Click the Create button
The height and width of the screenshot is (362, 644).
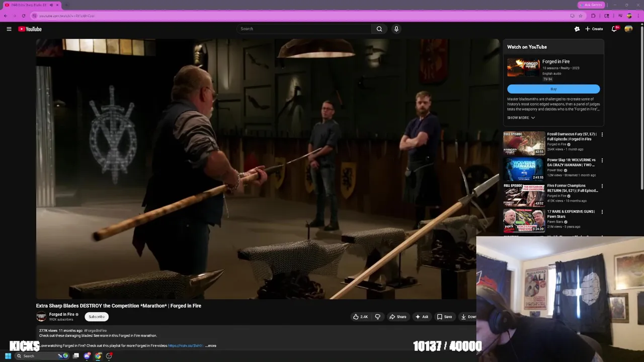(594, 29)
